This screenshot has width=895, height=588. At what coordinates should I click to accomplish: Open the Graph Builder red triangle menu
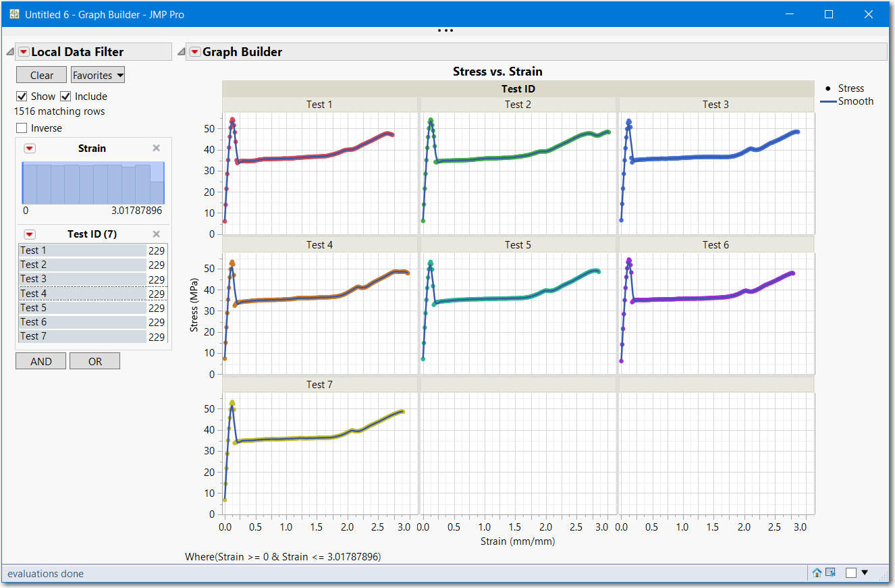pos(195,51)
